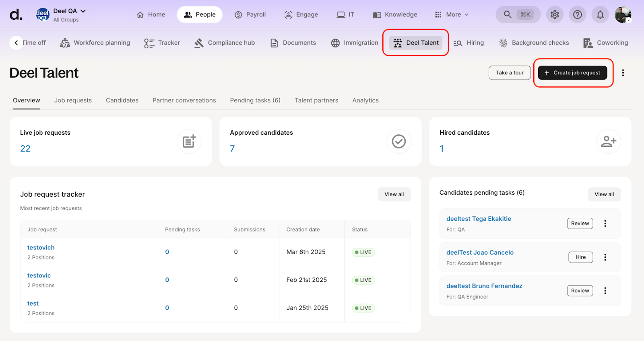
Task: Open the Documents page
Action: click(293, 43)
